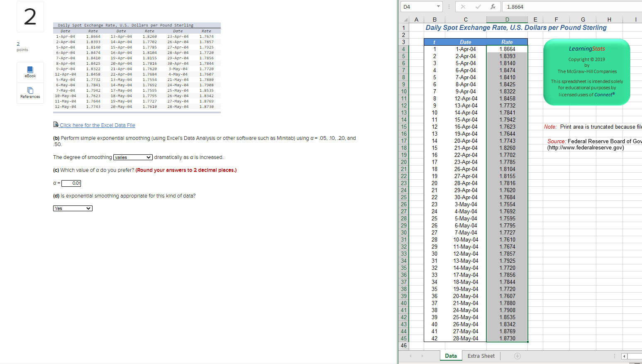
Task: Switch to the Extra Sheet tab
Action: click(x=481, y=356)
